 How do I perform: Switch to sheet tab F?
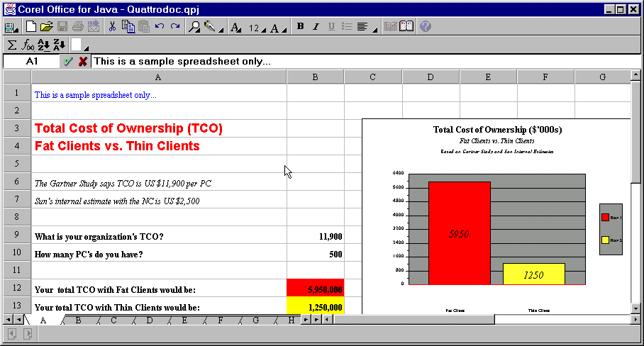(x=221, y=320)
